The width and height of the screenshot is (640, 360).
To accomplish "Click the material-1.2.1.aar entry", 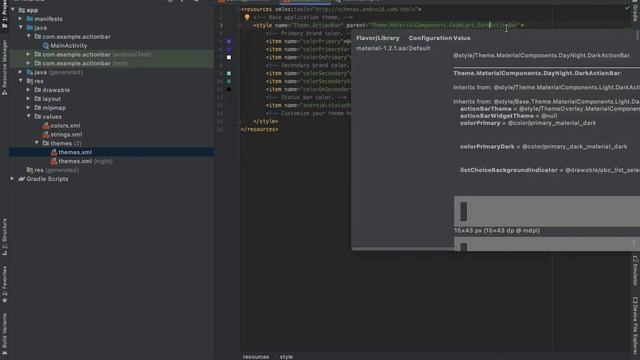I will (382, 48).
